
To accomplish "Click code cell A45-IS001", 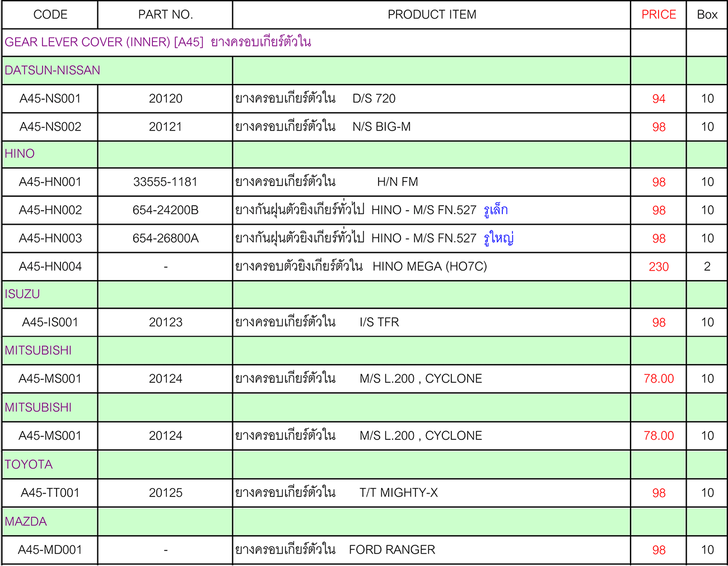I will [50, 322].
